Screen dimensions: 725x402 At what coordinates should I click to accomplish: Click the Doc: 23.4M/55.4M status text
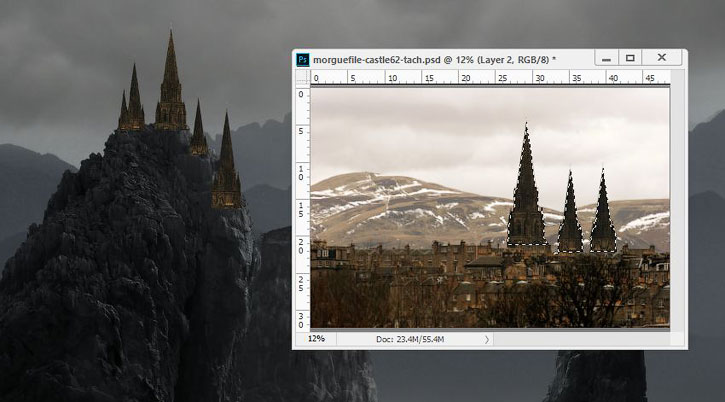click(410, 339)
